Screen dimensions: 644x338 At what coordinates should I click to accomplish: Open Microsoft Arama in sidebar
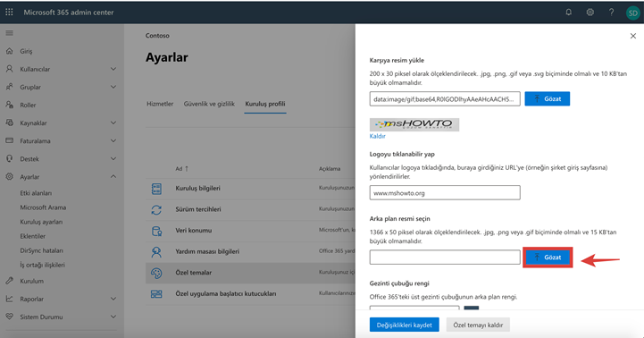[43, 207]
